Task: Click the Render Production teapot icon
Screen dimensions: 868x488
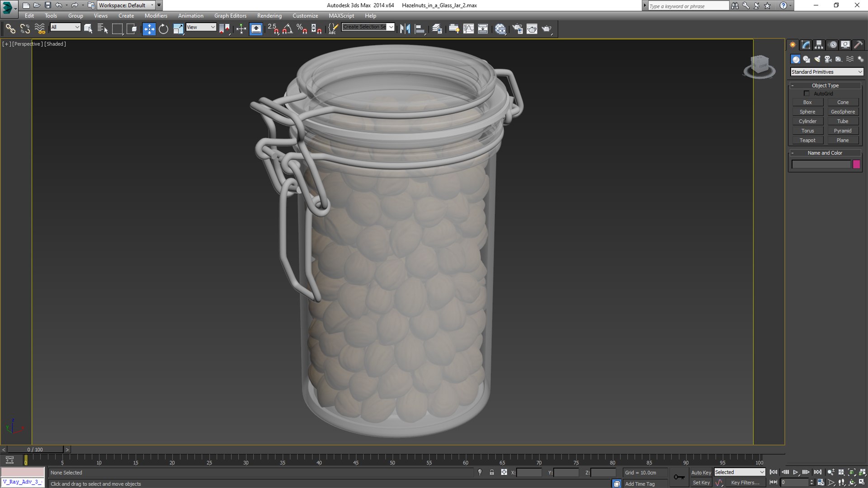Action: click(x=547, y=29)
